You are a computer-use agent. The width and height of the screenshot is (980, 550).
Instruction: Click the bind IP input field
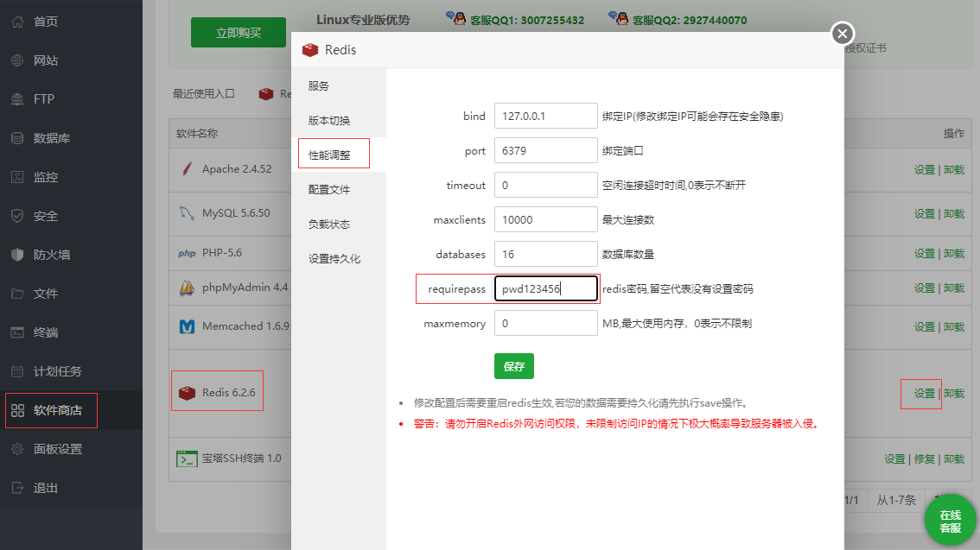(545, 116)
